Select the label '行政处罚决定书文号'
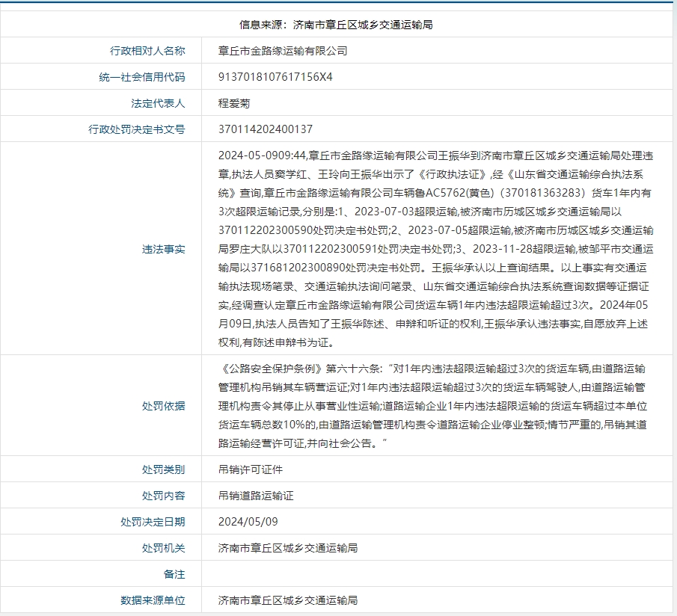 (136, 129)
